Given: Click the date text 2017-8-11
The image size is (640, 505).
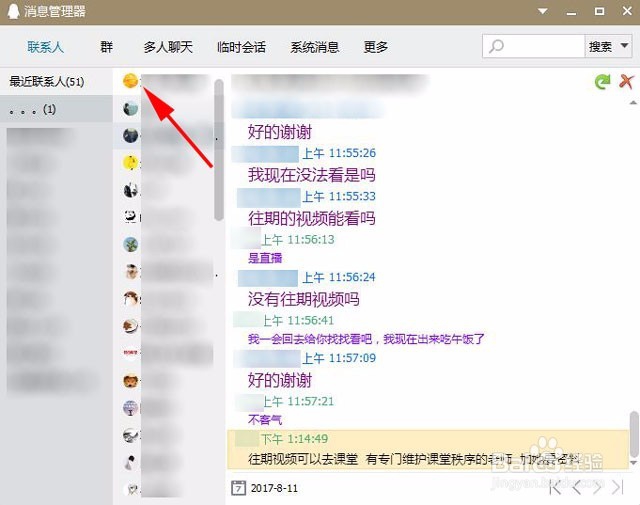Looking at the screenshot, I should [274, 488].
